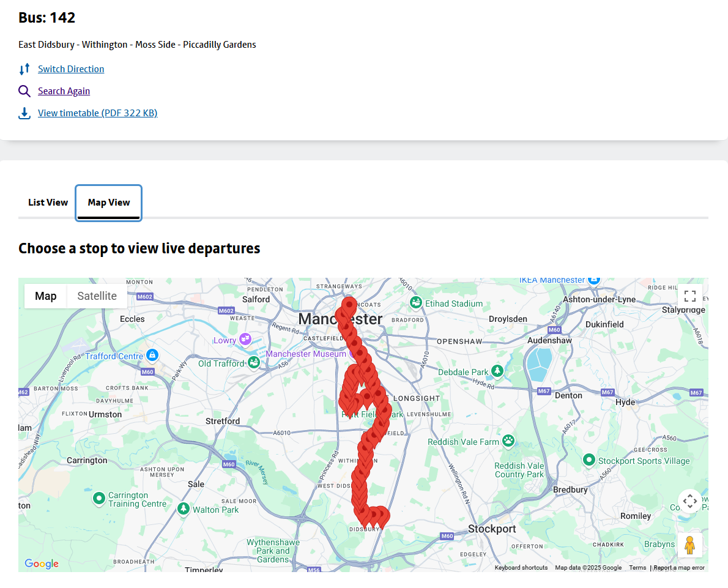728x588 pixels.
Task: Click Report a map error
Action: pyautogui.click(x=679, y=568)
